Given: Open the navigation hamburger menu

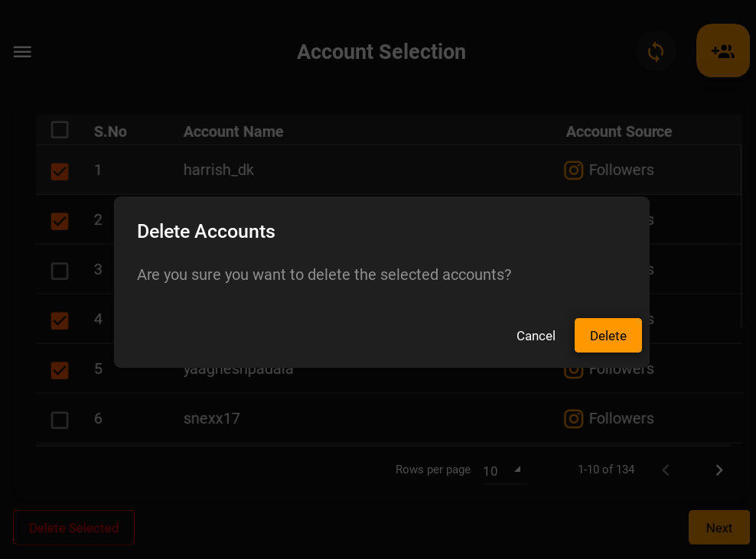Looking at the screenshot, I should click(x=22, y=52).
